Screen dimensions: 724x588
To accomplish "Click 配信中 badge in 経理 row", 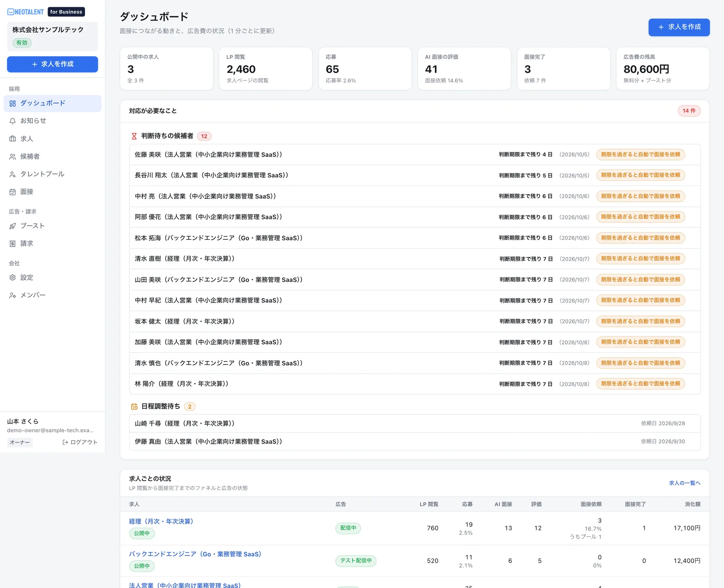I will tap(348, 528).
